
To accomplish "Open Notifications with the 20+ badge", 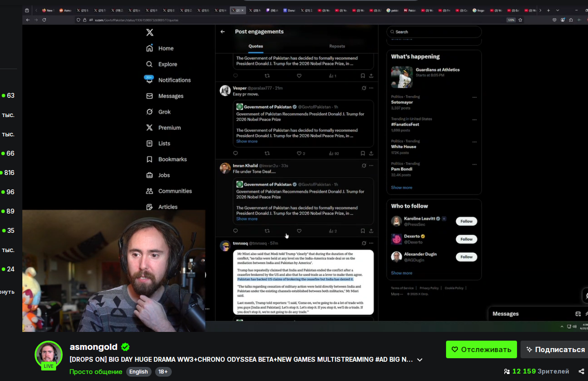I will (168, 80).
